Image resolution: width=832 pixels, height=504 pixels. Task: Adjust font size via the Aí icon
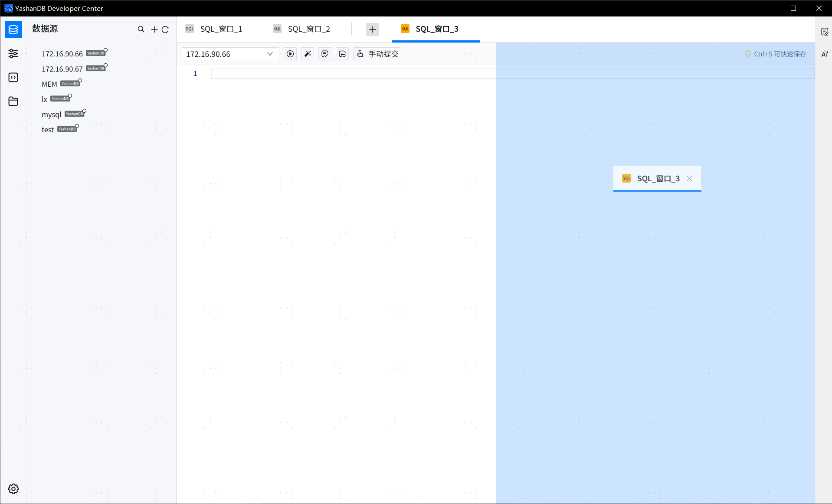click(825, 54)
